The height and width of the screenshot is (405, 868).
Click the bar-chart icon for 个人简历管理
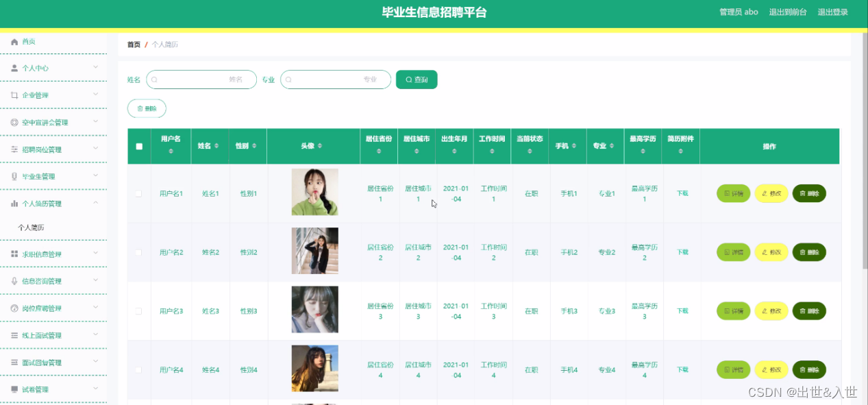[x=14, y=204]
